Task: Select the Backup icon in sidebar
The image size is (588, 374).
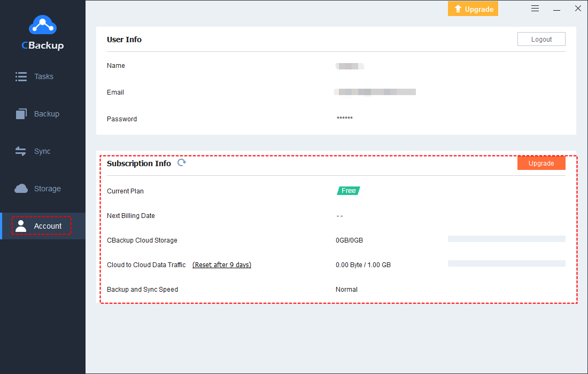Action: point(21,114)
